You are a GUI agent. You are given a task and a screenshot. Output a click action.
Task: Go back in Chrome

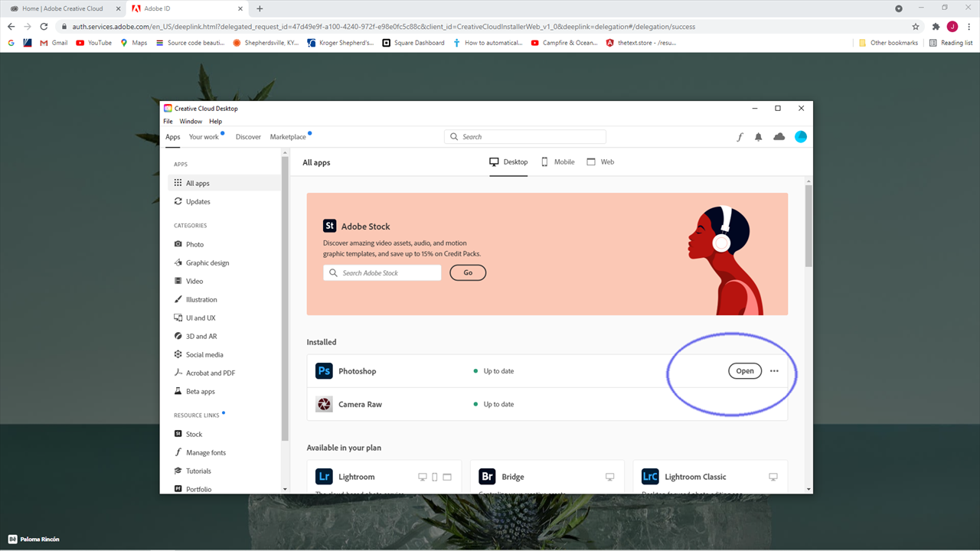click(x=11, y=26)
